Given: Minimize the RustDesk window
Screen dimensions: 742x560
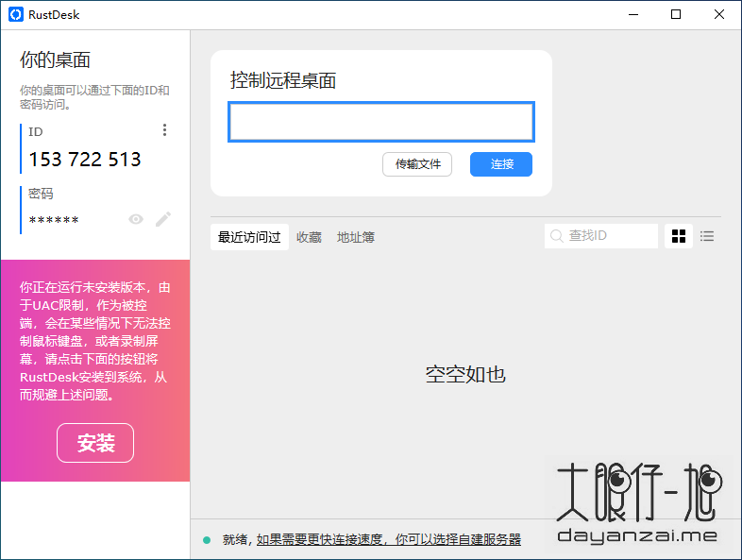Looking at the screenshot, I should [x=633, y=15].
